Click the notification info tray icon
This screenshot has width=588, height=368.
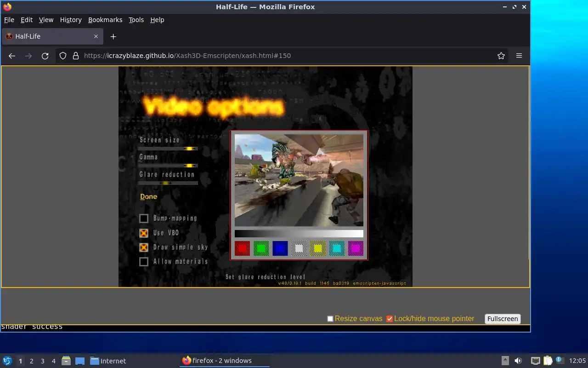[560, 360]
